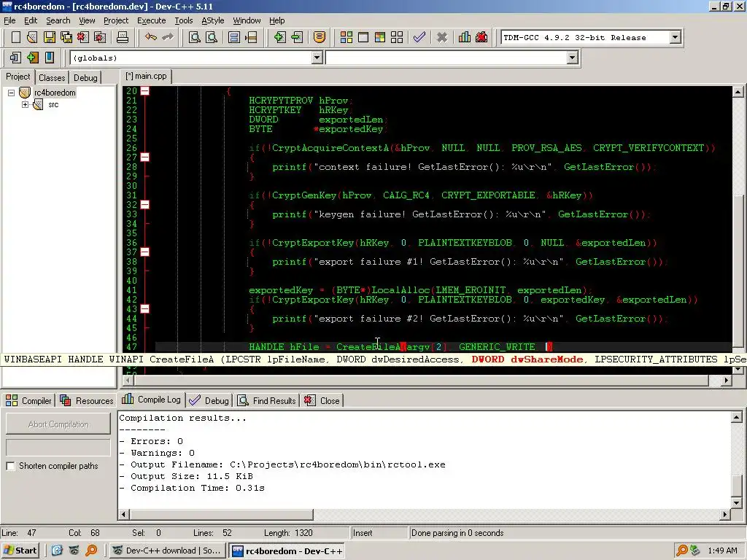Switch to the Debug tab in left panel
747x560 pixels.
(x=86, y=77)
